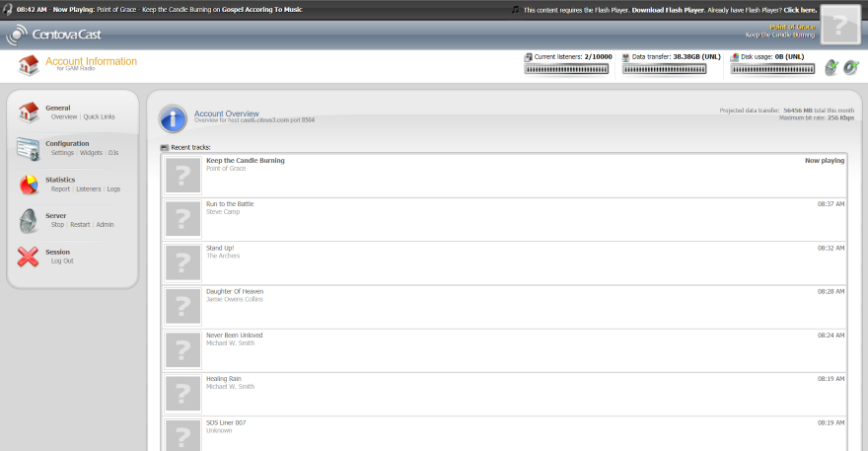The height and width of the screenshot is (451, 868).
Task: Click the track title Daughter Of Heaven
Action: 235,291
